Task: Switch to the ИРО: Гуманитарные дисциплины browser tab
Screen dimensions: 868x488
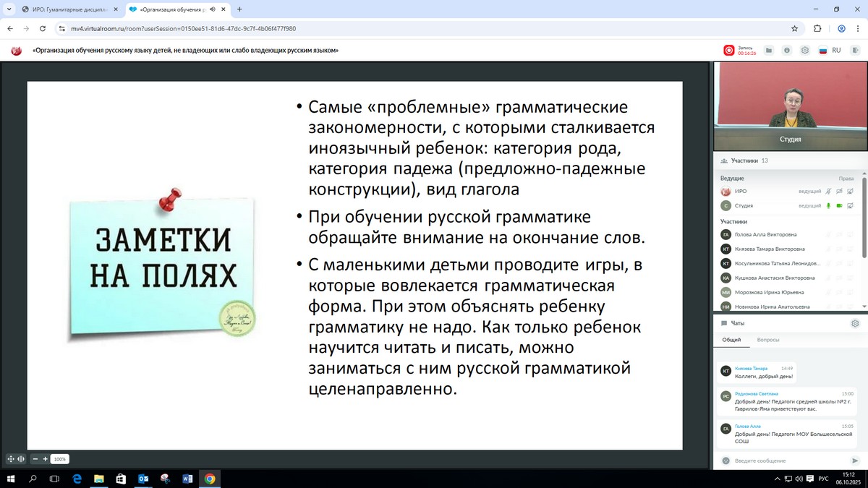Action: pyautogui.click(x=65, y=9)
